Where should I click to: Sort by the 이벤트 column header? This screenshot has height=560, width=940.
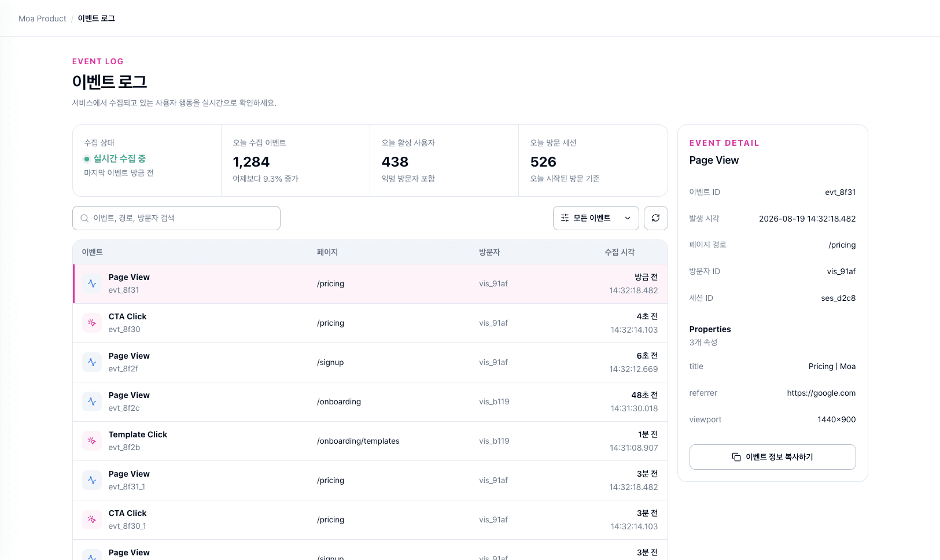[x=92, y=252]
